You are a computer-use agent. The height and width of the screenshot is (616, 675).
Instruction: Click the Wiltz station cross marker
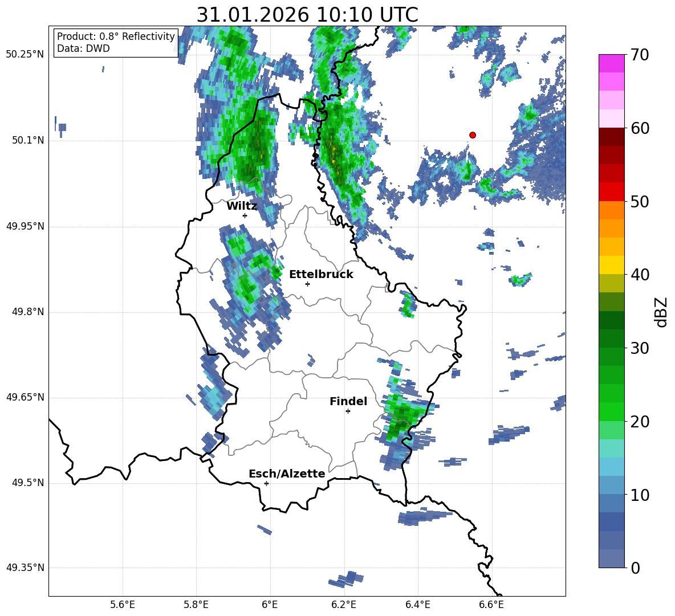coord(245,215)
